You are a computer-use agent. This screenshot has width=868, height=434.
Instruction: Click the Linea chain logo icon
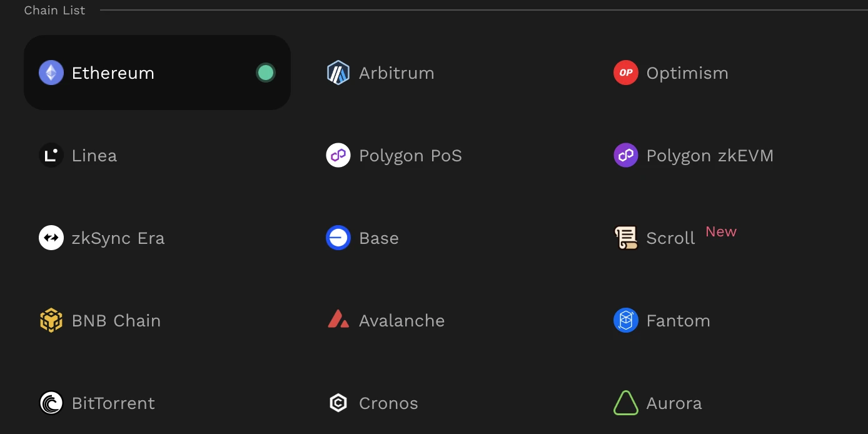51,155
